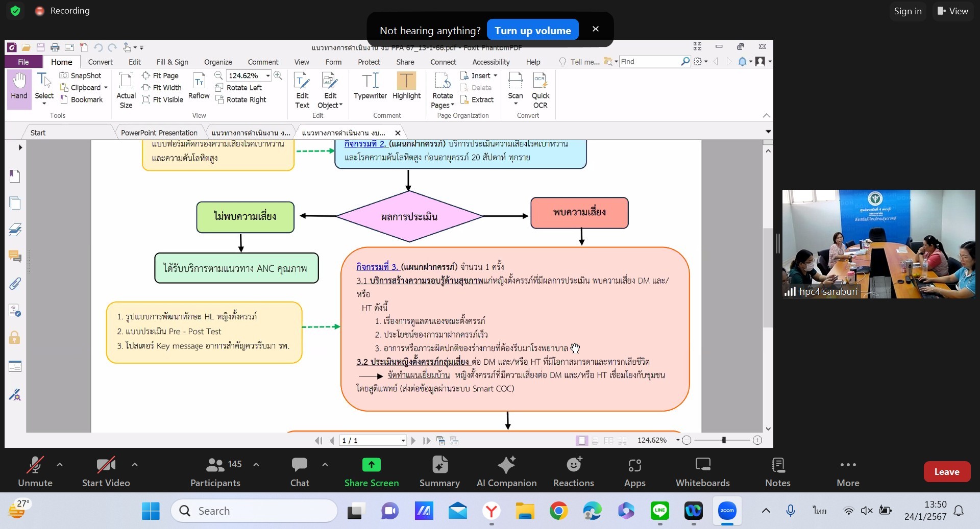Click Share Screen in Zoom
This screenshot has width=980, height=529.
[x=371, y=472]
